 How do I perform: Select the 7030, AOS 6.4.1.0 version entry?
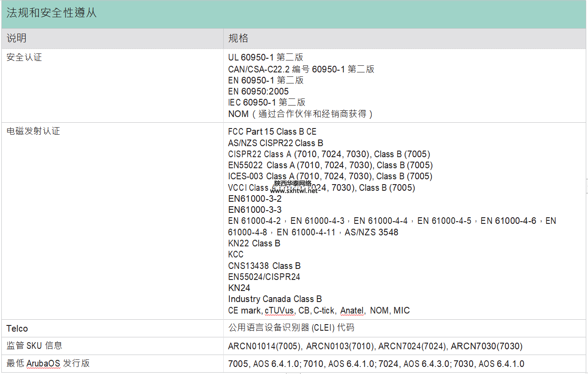click(489, 364)
